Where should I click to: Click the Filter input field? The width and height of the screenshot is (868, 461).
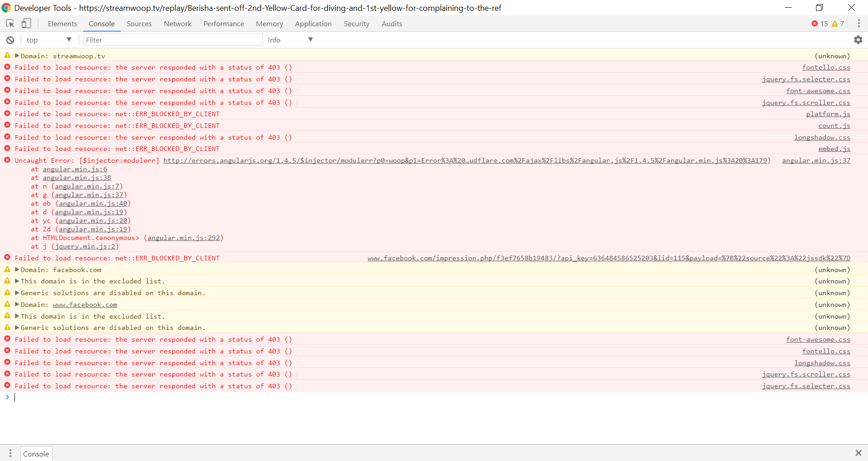(173, 40)
